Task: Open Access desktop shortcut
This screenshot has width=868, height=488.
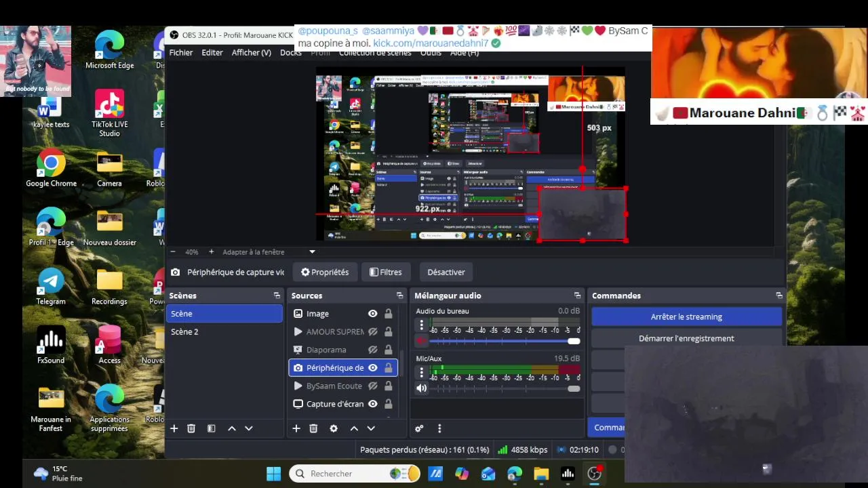Action: coord(109,346)
